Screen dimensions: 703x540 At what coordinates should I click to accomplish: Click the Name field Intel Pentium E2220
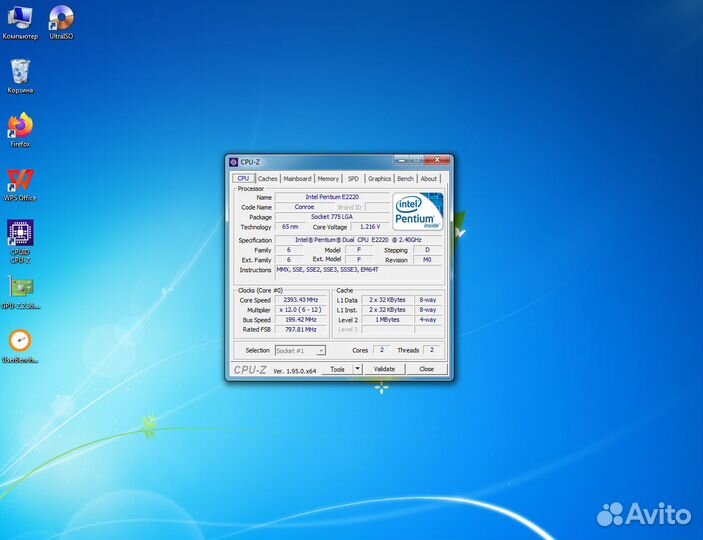click(x=332, y=197)
